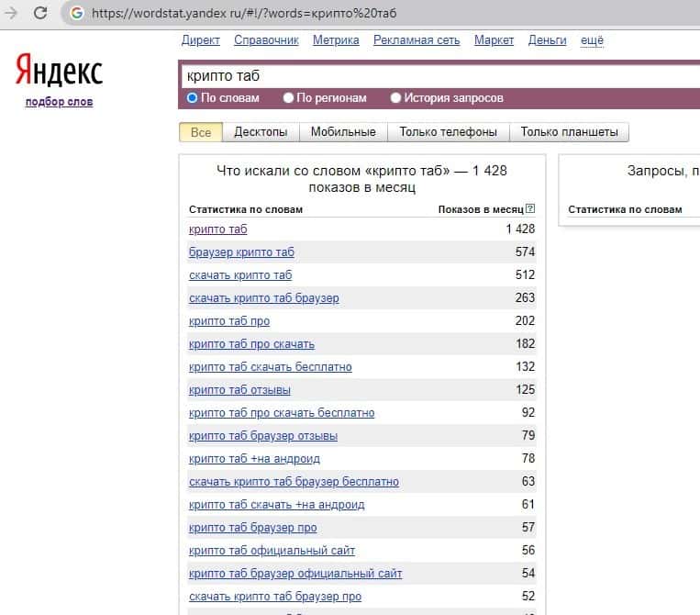700x615 pixels.
Task: Click the browser forward arrow button
Action: (11, 14)
